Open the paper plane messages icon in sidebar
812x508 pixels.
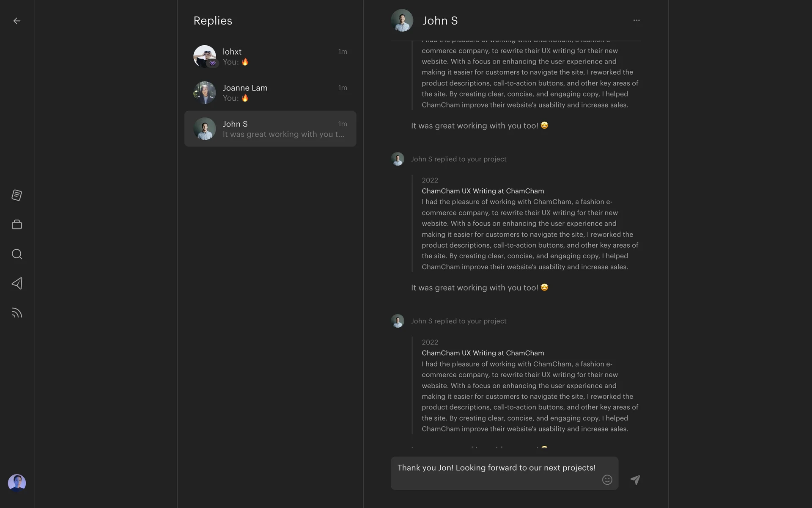click(x=17, y=283)
